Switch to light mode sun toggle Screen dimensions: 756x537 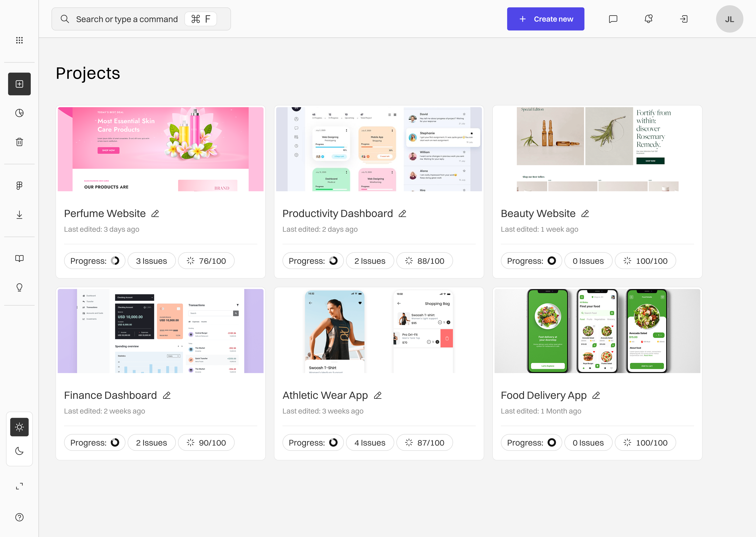click(19, 427)
